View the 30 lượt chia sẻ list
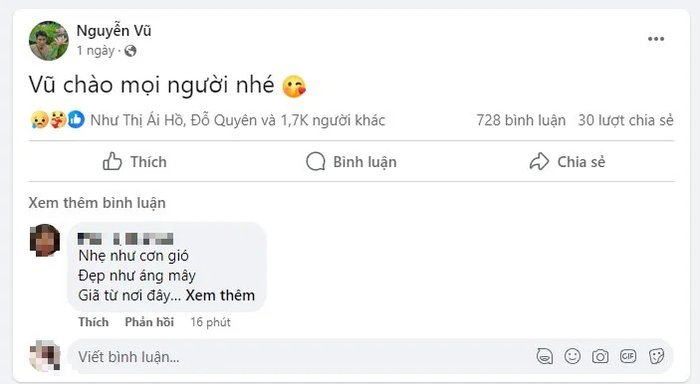700x384 pixels. click(x=625, y=120)
